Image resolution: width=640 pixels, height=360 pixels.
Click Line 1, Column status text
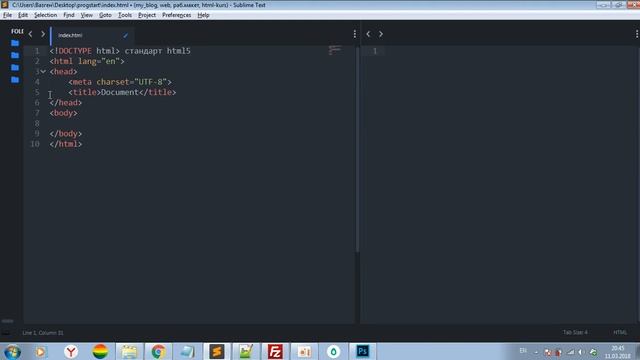(x=43, y=333)
